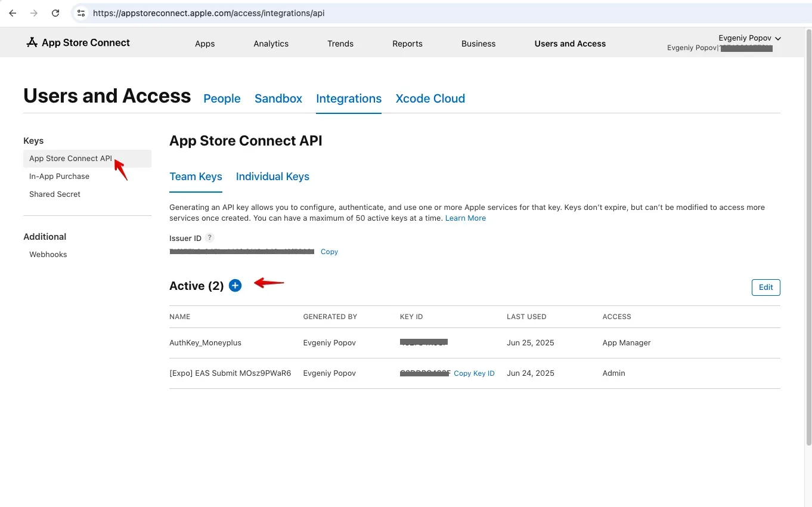Click App Manager access value
The width and height of the screenshot is (812, 507).
pos(627,343)
